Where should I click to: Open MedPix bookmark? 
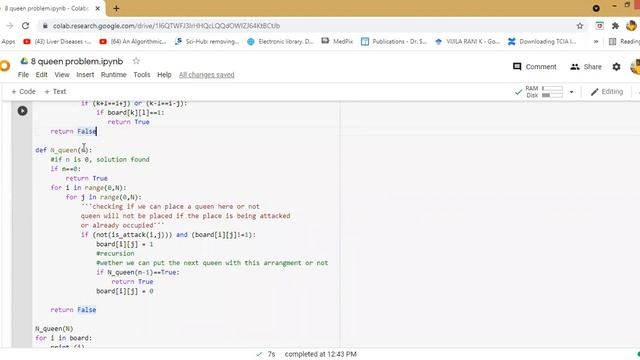(x=337, y=41)
